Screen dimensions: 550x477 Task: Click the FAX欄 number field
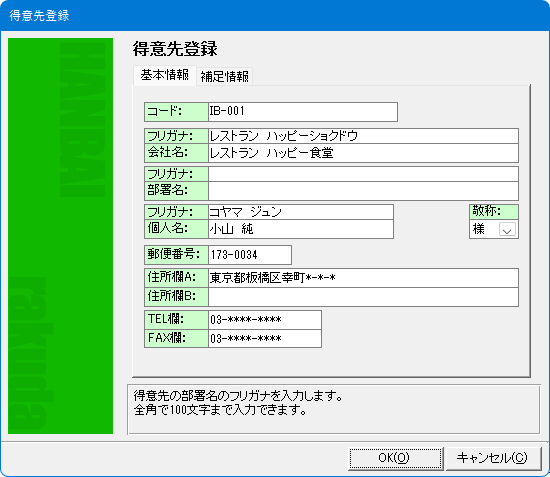(265, 338)
